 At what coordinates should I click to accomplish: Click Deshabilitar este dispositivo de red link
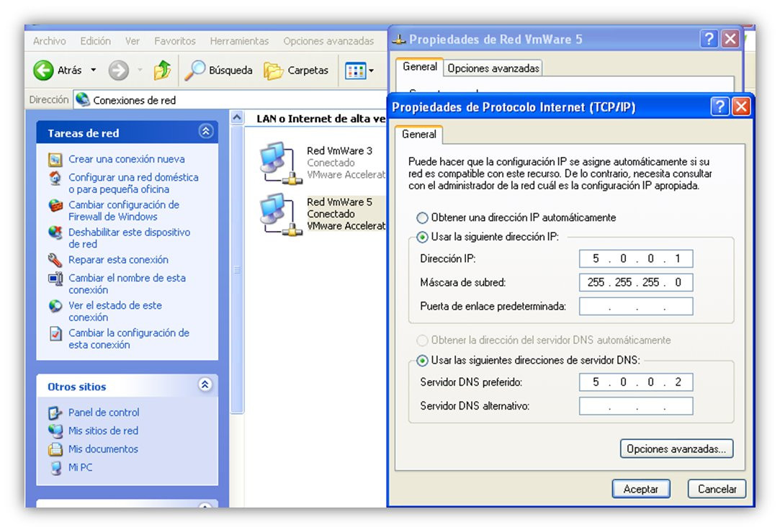[x=130, y=238]
